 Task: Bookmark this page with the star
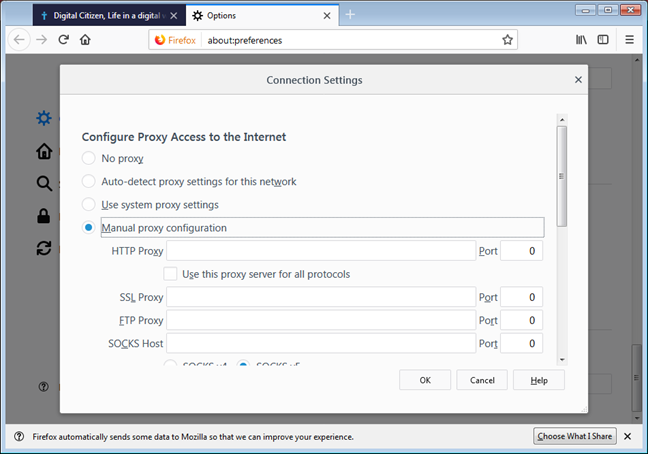[507, 40]
